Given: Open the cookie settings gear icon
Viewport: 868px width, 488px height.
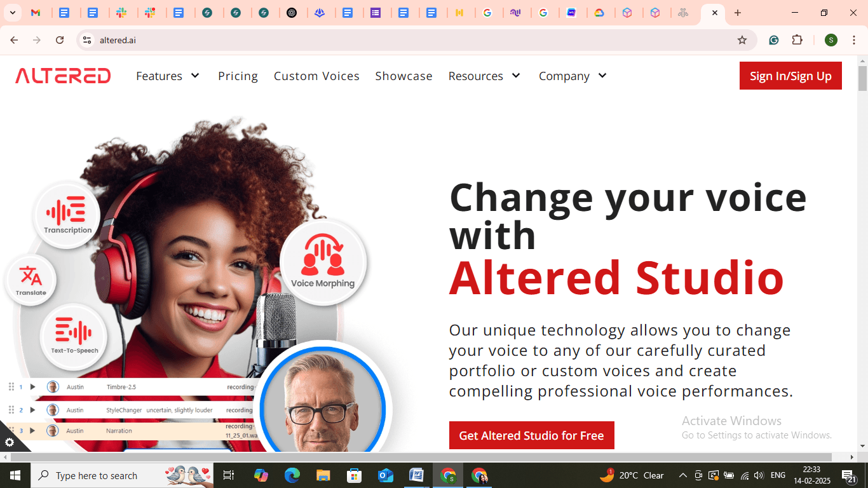Looking at the screenshot, I should point(9,442).
